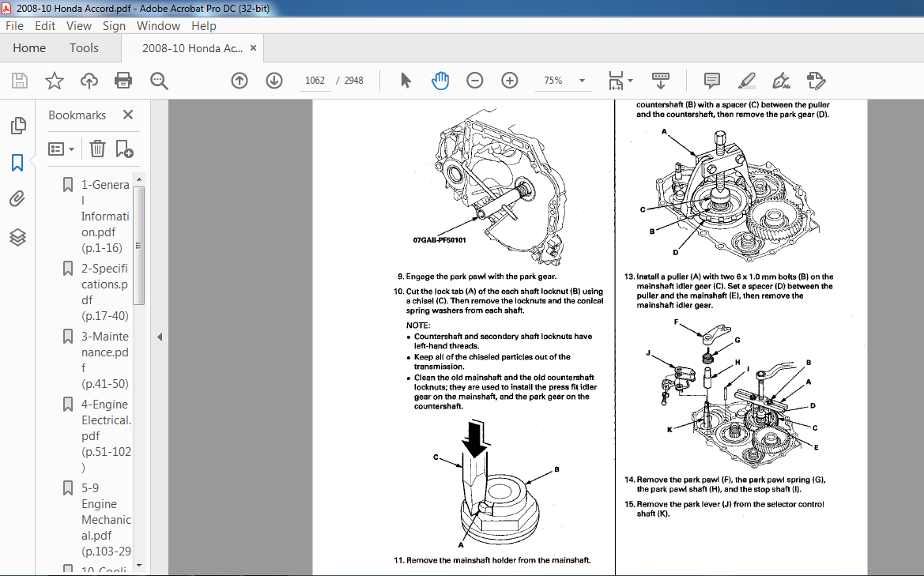Open the Attachments paperclip panel

[x=17, y=199]
